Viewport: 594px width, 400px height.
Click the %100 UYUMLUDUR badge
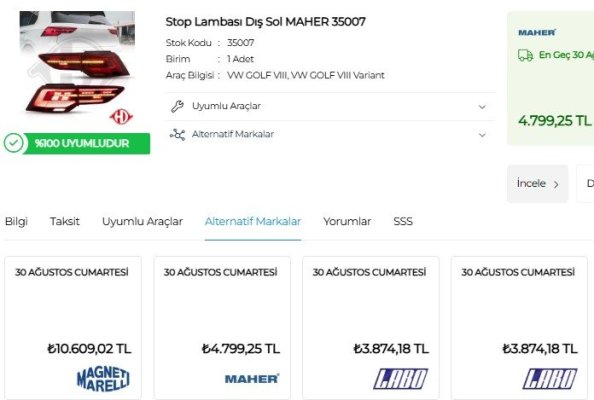[x=77, y=143]
